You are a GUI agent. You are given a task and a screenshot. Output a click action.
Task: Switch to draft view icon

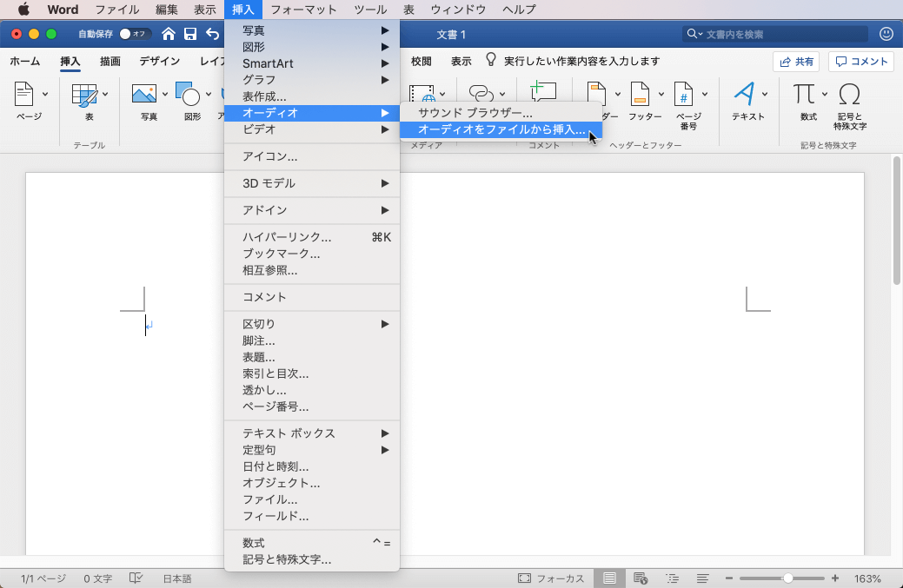pos(702,578)
